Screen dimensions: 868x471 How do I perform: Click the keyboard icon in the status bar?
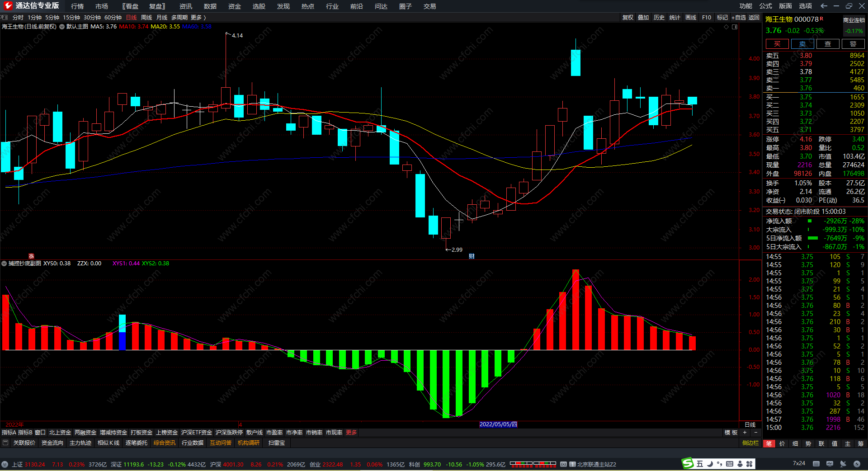pyautogui.click(x=816, y=464)
